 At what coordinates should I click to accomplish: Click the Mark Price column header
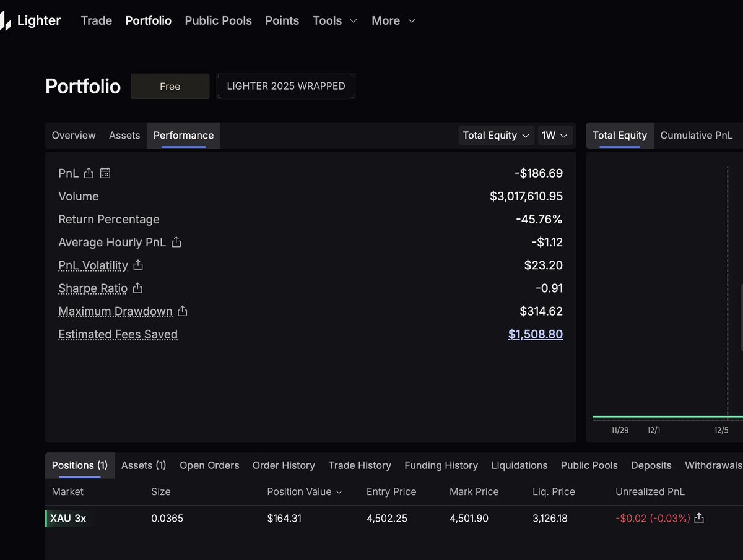pyautogui.click(x=474, y=492)
